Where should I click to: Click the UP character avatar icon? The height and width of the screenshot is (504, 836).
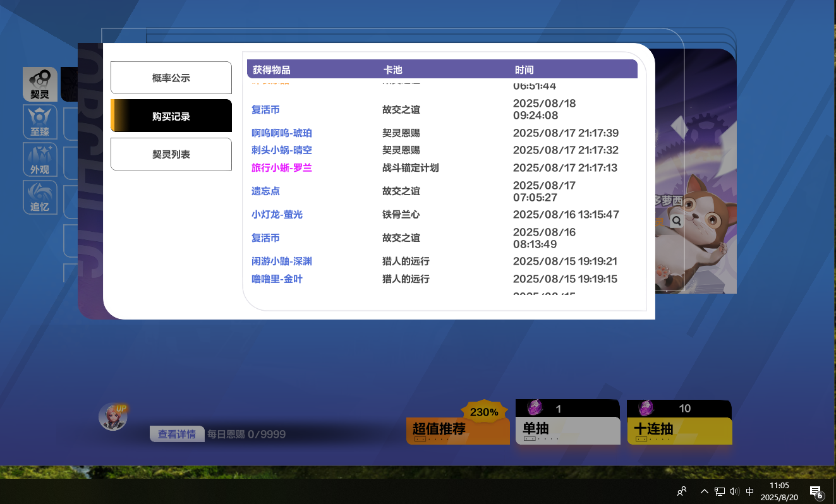pos(113,417)
